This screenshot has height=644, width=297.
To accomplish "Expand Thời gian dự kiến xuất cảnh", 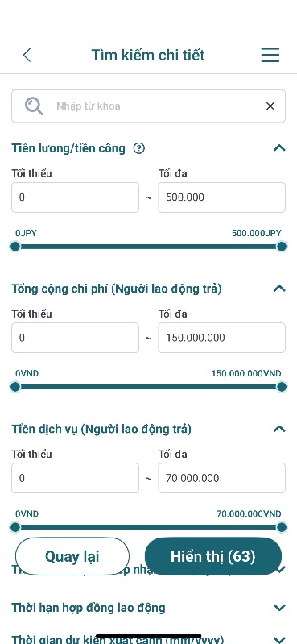I will point(279,639).
